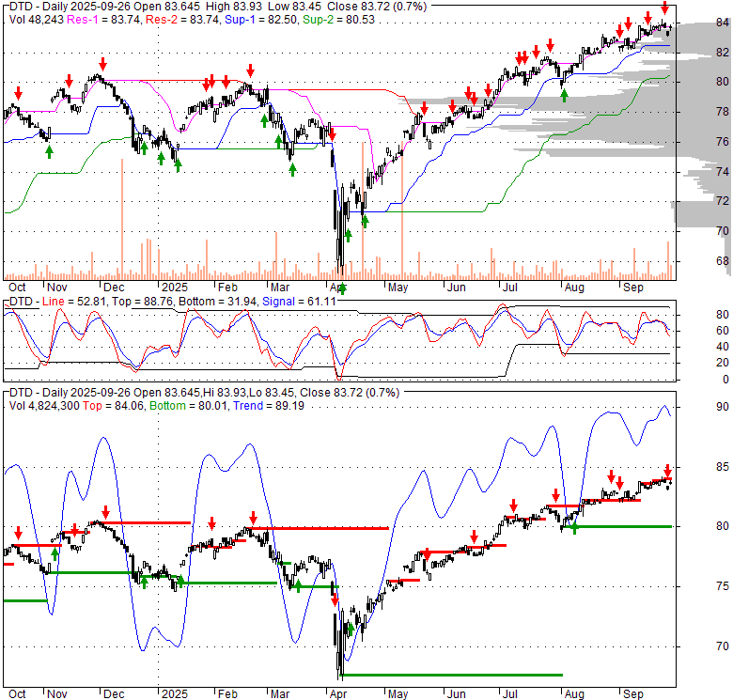
Task: Select the Aug label under the trend chart
Action: 574,694
